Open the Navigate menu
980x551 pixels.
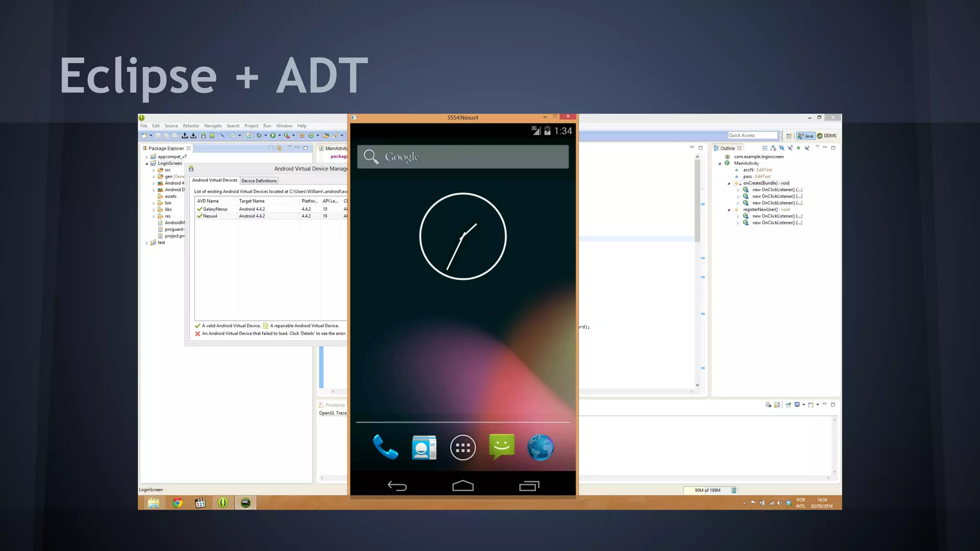[x=213, y=126]
